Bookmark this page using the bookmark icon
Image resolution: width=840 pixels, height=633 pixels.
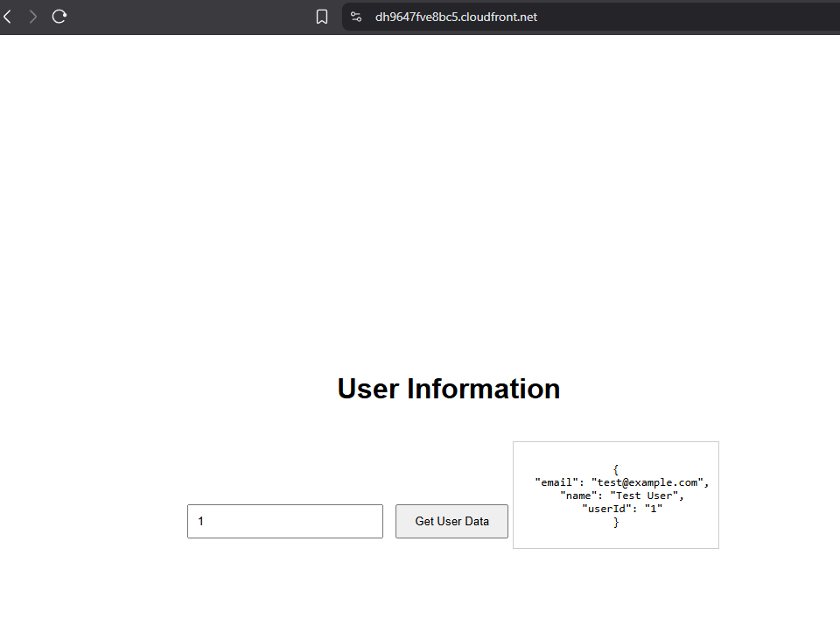(322, 17)
